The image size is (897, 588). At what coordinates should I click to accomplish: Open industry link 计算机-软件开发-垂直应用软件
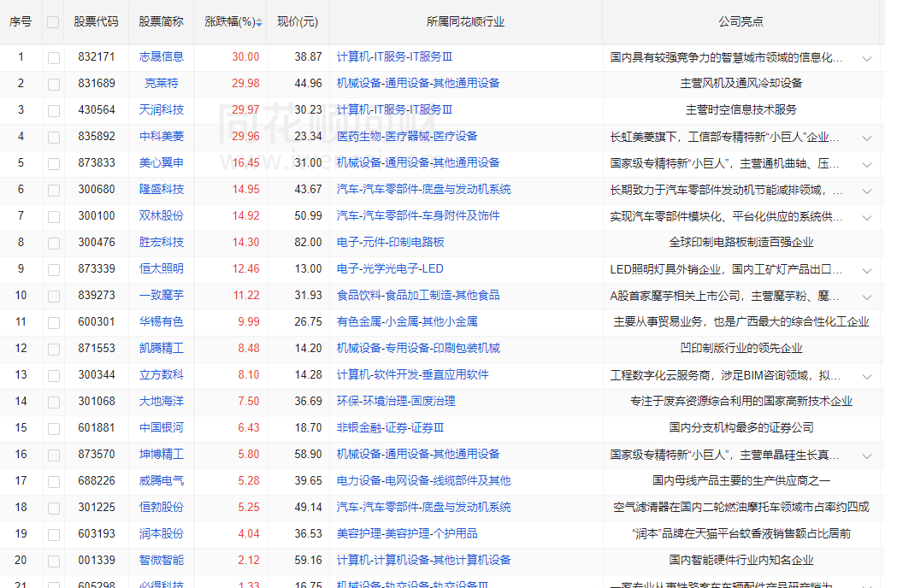tap(413, 374)
